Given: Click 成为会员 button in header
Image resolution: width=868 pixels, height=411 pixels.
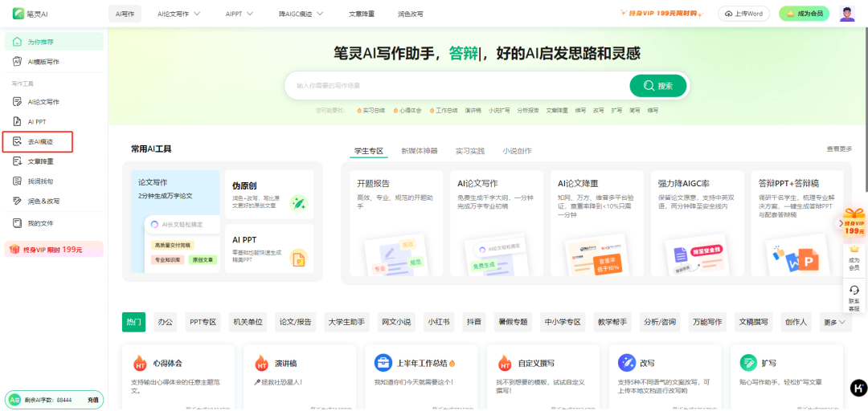Looking at the screenshot, I should click(x=804, y=14).
